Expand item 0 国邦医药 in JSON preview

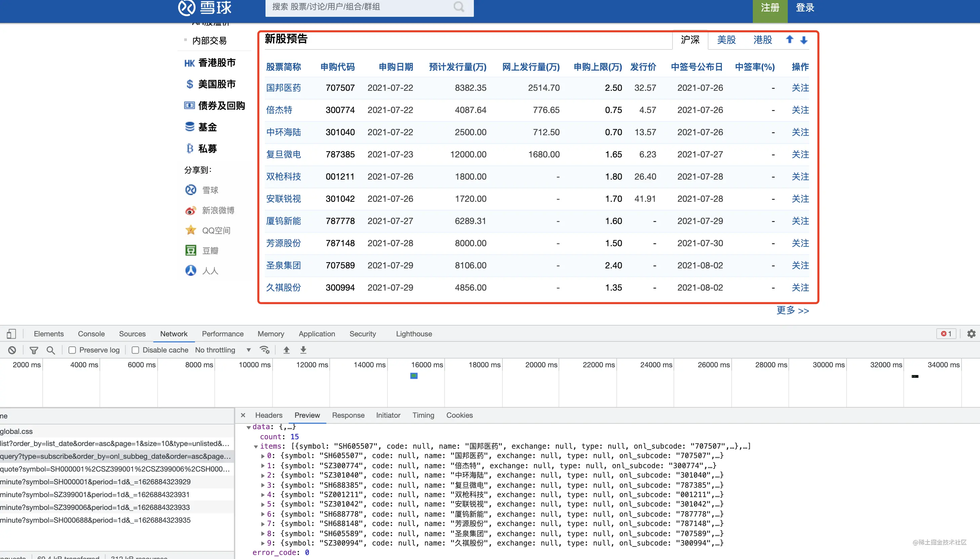263,456
